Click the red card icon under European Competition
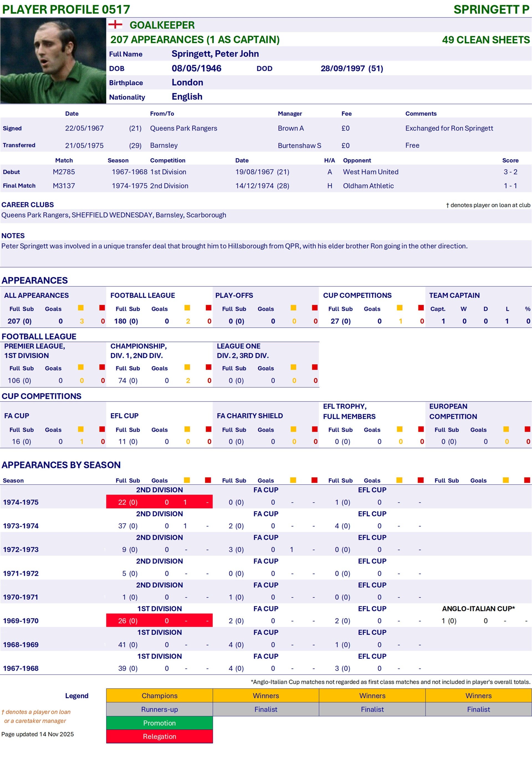The image size is (532, 757). click(x=527, y=429)
